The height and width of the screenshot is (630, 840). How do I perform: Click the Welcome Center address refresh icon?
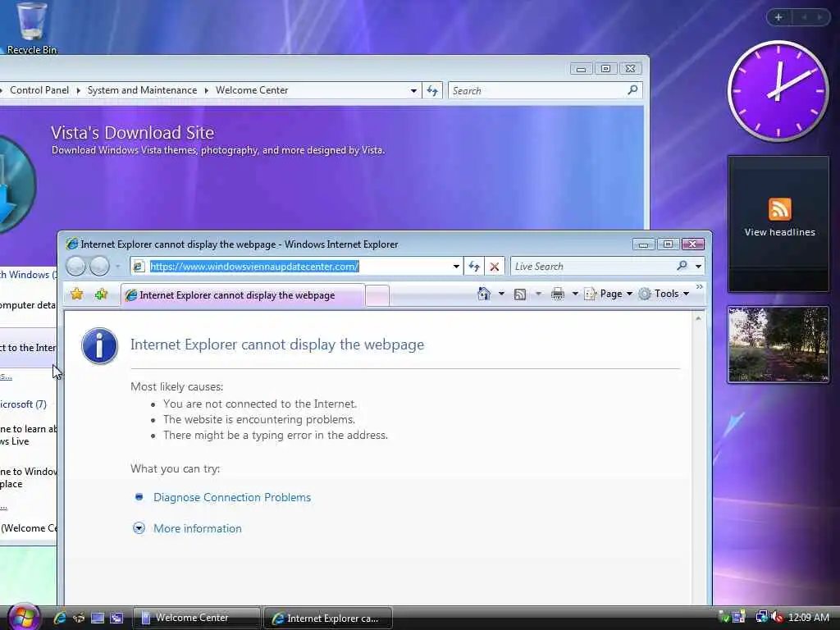point(432,90)
